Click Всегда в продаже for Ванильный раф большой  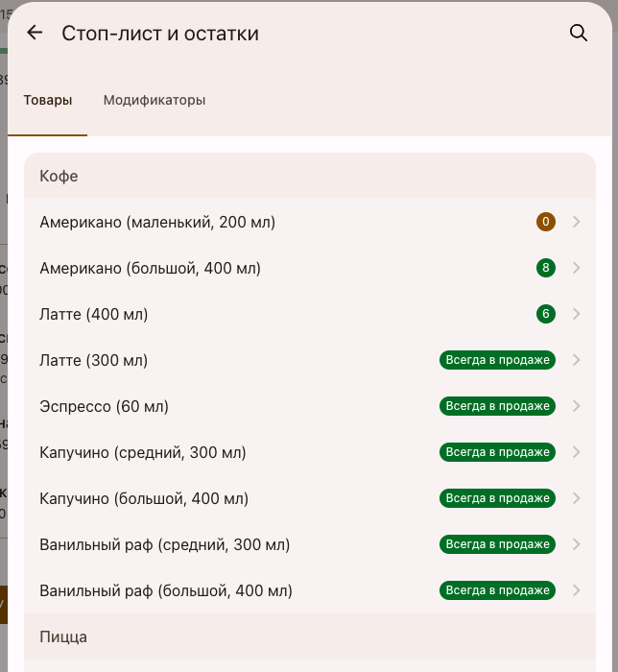pyautogui.click(x=497, y=590)
